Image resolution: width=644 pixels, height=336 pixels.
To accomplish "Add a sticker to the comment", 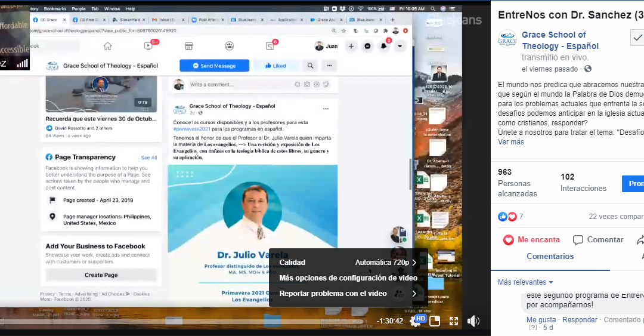I will 326,85.
